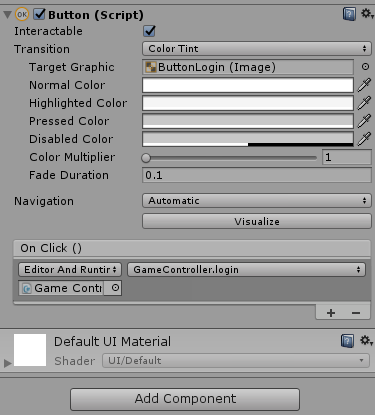Open the Navigation Automatic dropdown
The image size is (375, 415).
257,201
